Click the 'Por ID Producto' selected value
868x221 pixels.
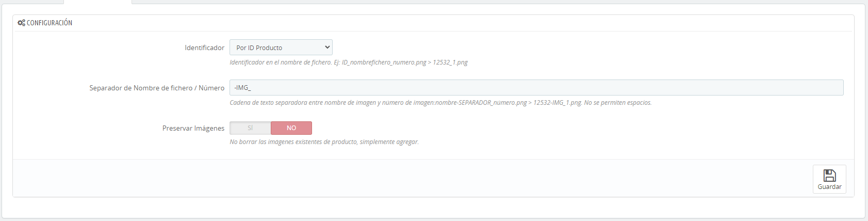coord(259,48)
